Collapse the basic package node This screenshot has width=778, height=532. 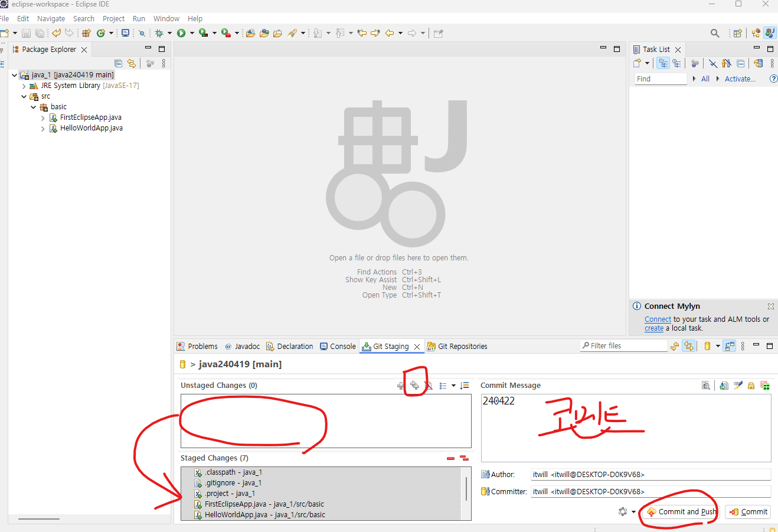[33, 107]
